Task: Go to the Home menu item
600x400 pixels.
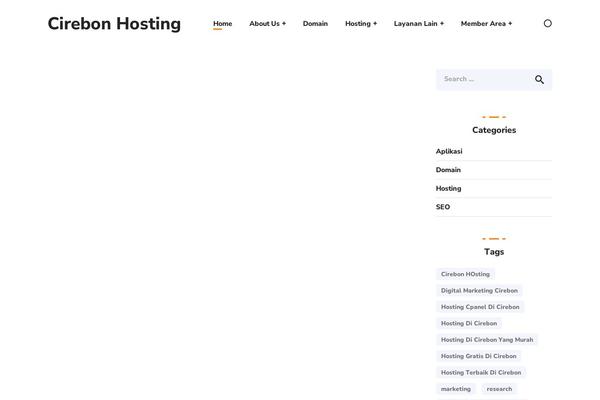Action: [x=222, y=24]
